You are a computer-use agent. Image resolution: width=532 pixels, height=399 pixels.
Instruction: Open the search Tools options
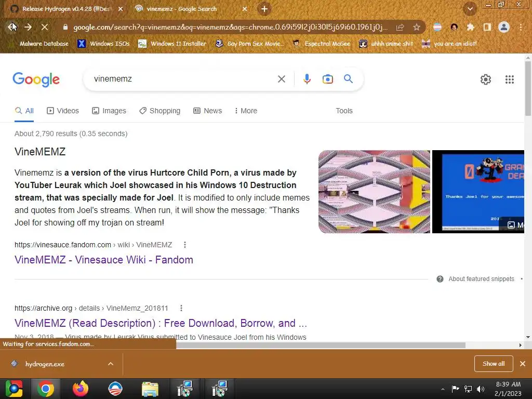[x=344, y=111]
